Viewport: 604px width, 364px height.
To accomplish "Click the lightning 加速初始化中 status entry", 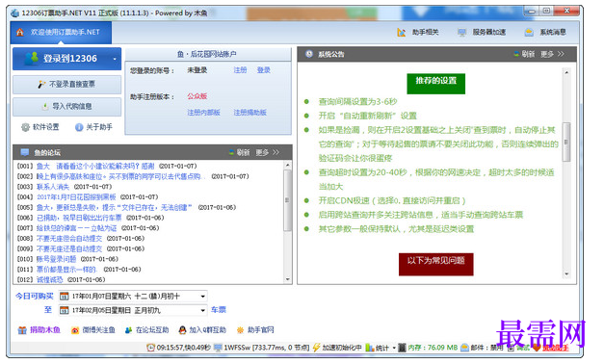I will coord(337,348).
